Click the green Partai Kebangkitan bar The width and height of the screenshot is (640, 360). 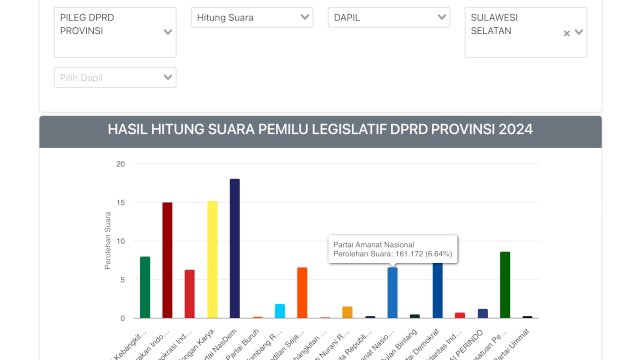tap(145, 287)
